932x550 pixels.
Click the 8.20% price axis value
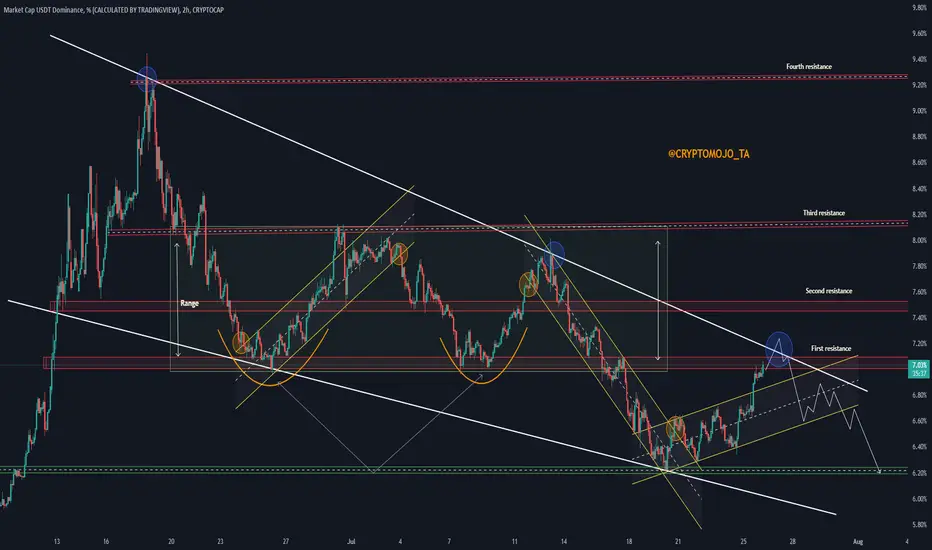pyautogui.click(x=919, y=215)
